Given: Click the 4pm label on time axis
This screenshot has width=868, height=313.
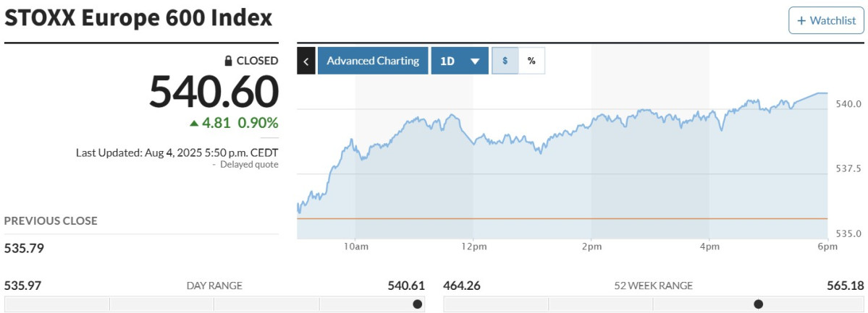Looking at the screenshot, I should coord(709,247).
